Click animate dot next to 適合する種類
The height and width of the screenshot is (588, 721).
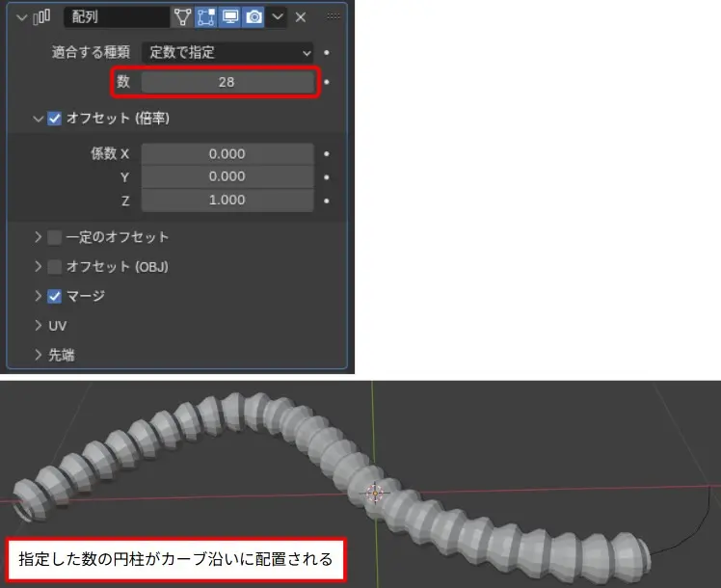[x=327, y=53]
